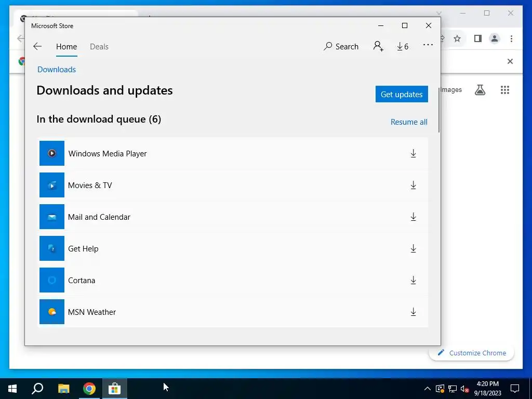
Task: Open the Movies & TV app tile icon
Action: [52, 185]
